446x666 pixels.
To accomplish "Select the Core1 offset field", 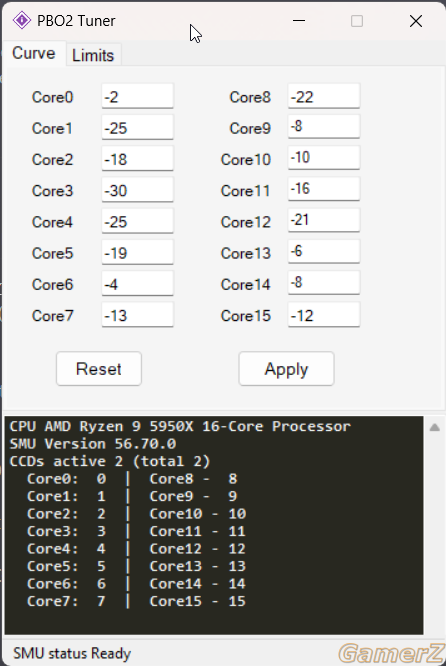I will 137,127.
